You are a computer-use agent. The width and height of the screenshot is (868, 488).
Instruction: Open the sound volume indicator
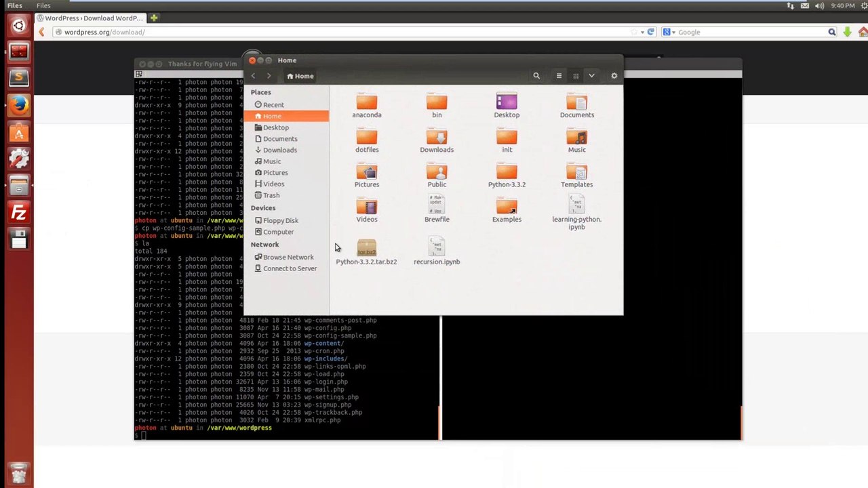point(819,5)
